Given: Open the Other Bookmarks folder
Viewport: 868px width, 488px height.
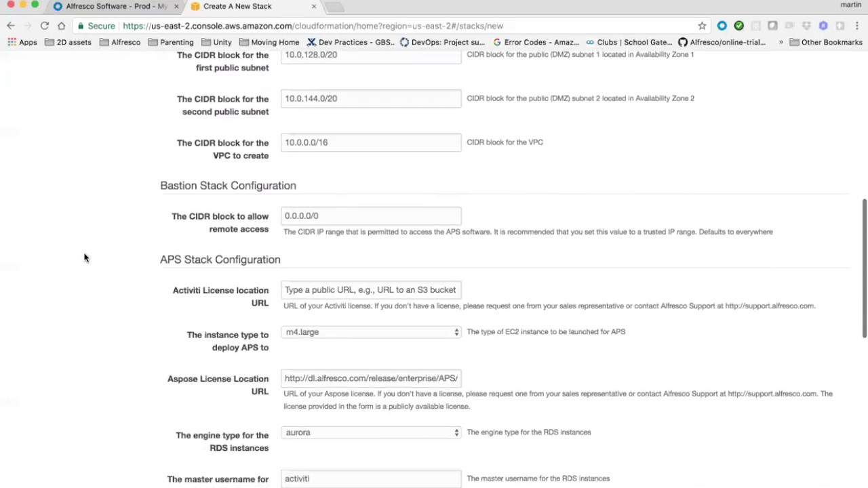Looking at the screenshot, I should [x=826, y=42].
